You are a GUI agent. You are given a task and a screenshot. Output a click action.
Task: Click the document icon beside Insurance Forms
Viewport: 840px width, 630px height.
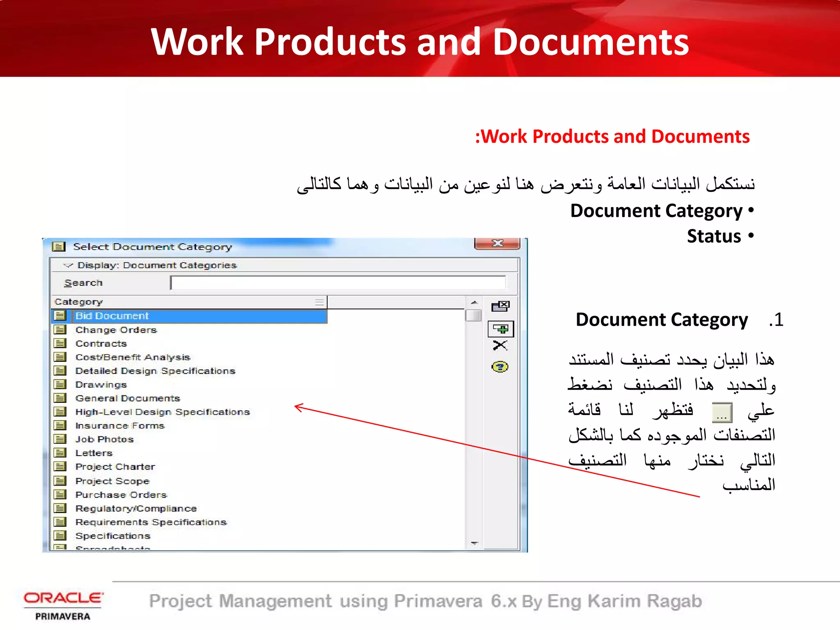pyautogui.click(x=60, y=425)
